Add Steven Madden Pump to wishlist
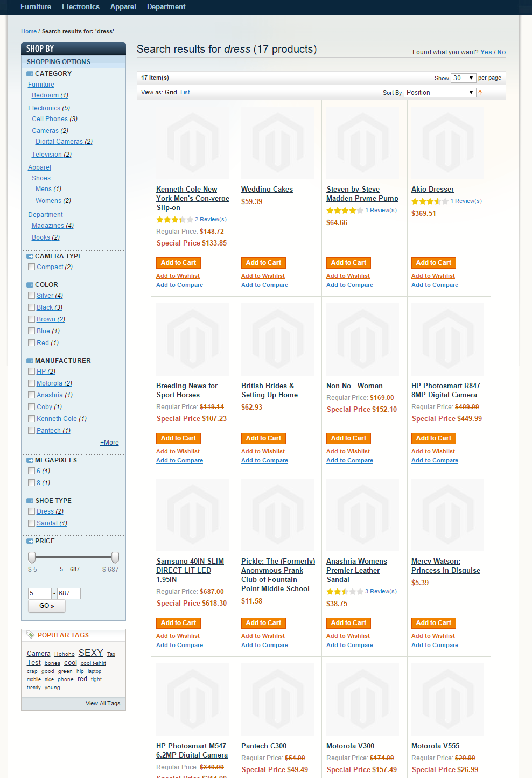The width and height of the screenshot is (532, 778). (348, 276)
